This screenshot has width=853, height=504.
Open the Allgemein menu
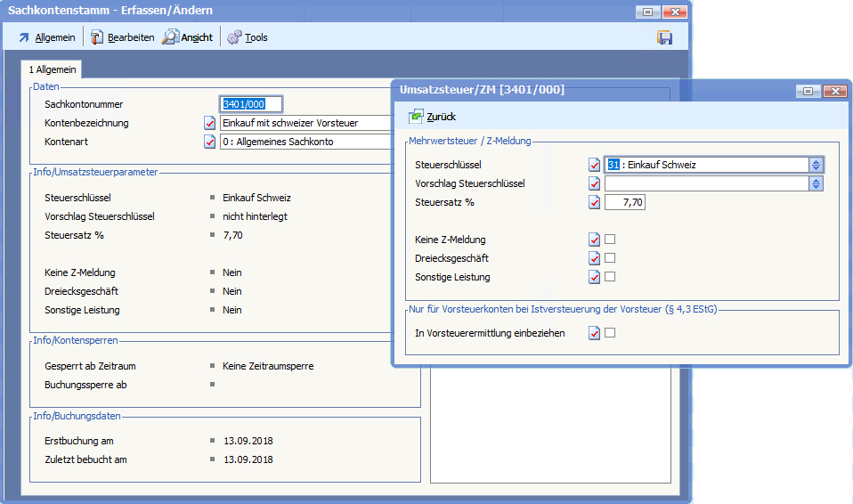tap(48, 37)
